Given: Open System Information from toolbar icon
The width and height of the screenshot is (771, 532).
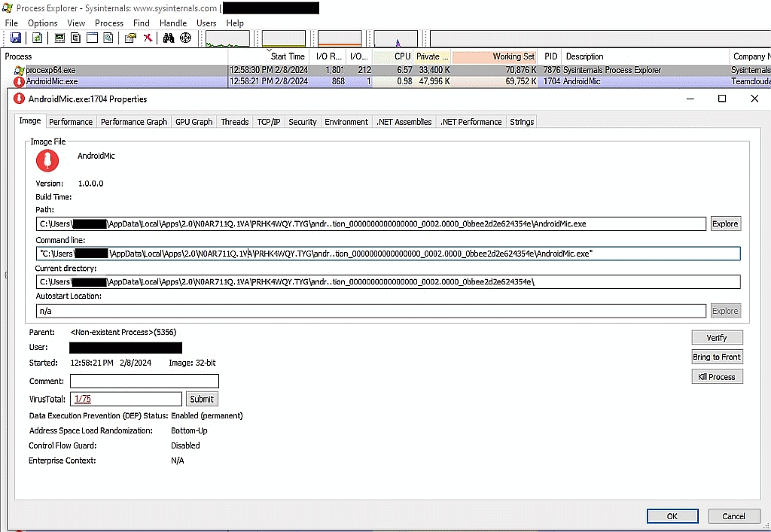Looking at the screenshot, I should pos(59,38).
